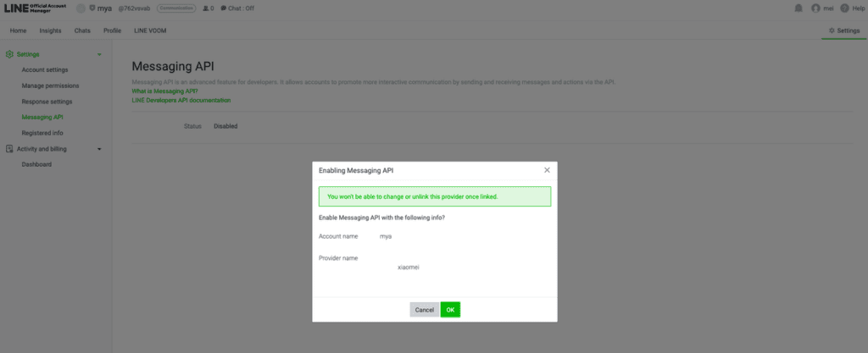Click the Settings gear icon in sidebar
The image size is (868, 353).
click(9, 54)
